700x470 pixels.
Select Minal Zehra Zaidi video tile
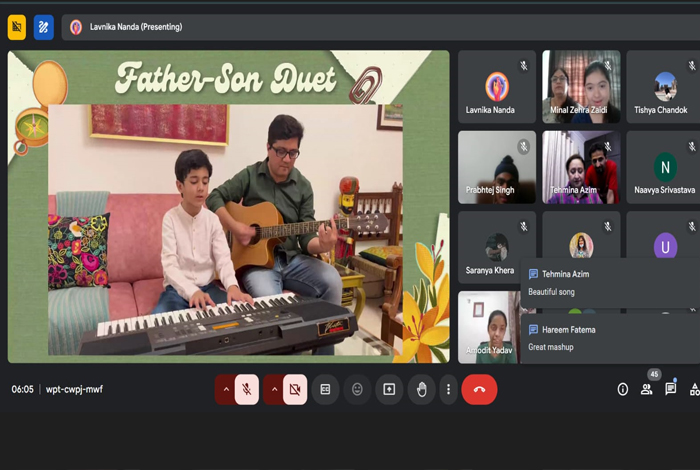point(581,87)
